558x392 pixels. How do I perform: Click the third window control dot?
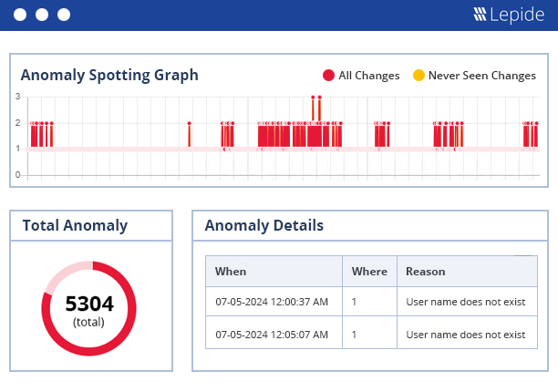pyautogui.click(x=64, y=15)
